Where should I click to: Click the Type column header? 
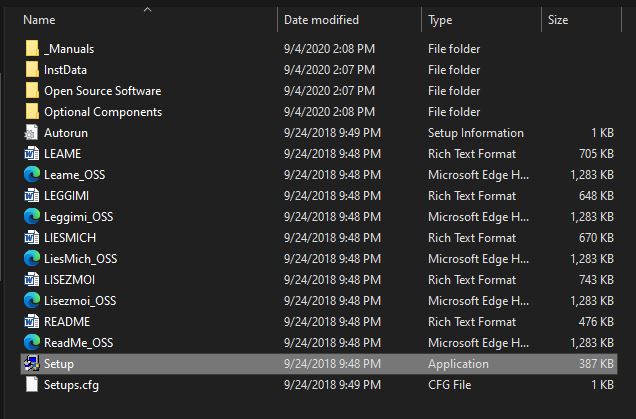(x=441, y=20)
